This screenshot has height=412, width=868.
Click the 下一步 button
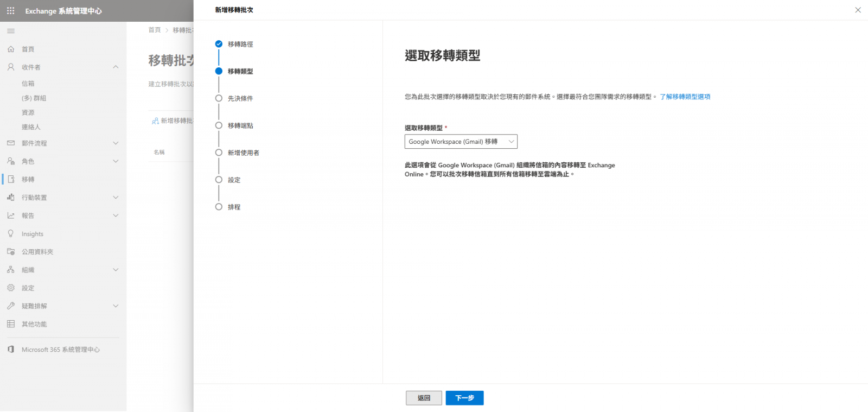click(465, 398)
